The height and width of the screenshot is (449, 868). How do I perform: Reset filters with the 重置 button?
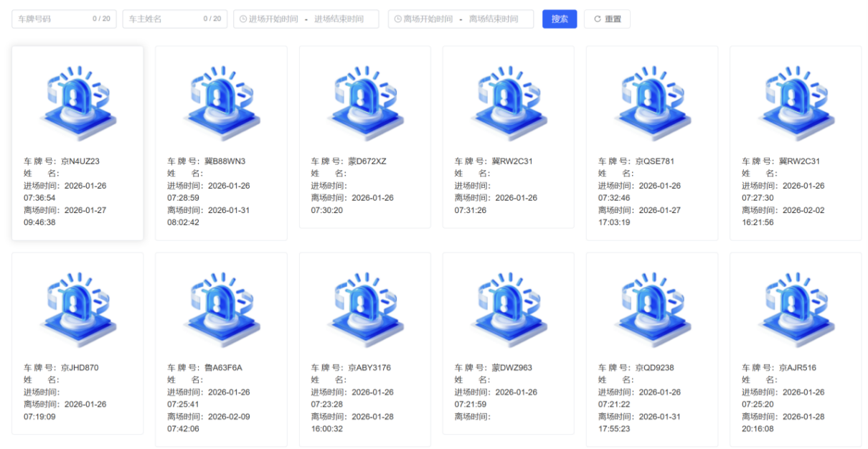pyautogui.click(x=607, y=19)
